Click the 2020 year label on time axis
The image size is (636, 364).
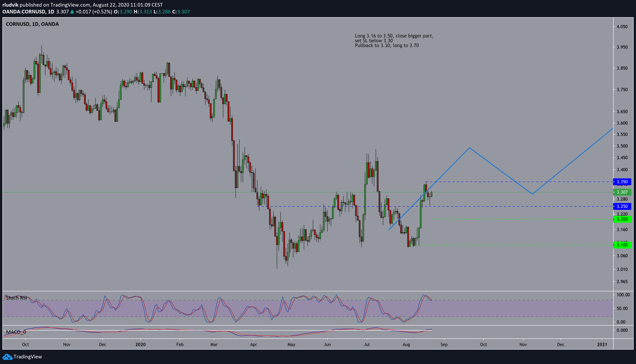pos(141,345)
